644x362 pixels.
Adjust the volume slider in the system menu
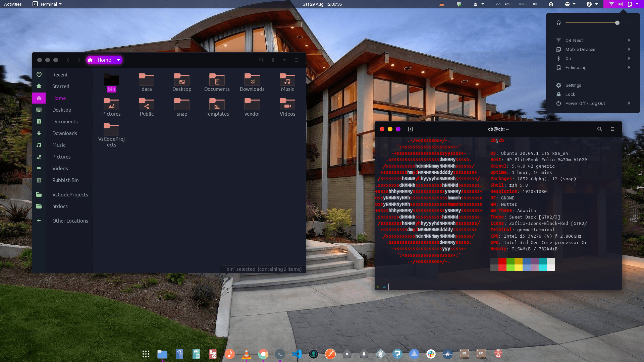point(617,23)
